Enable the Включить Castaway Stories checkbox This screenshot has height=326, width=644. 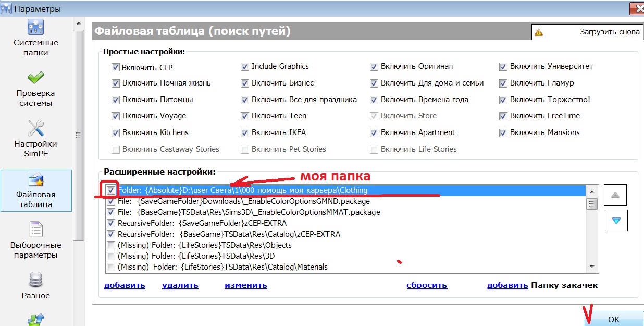tap(116, 150)
